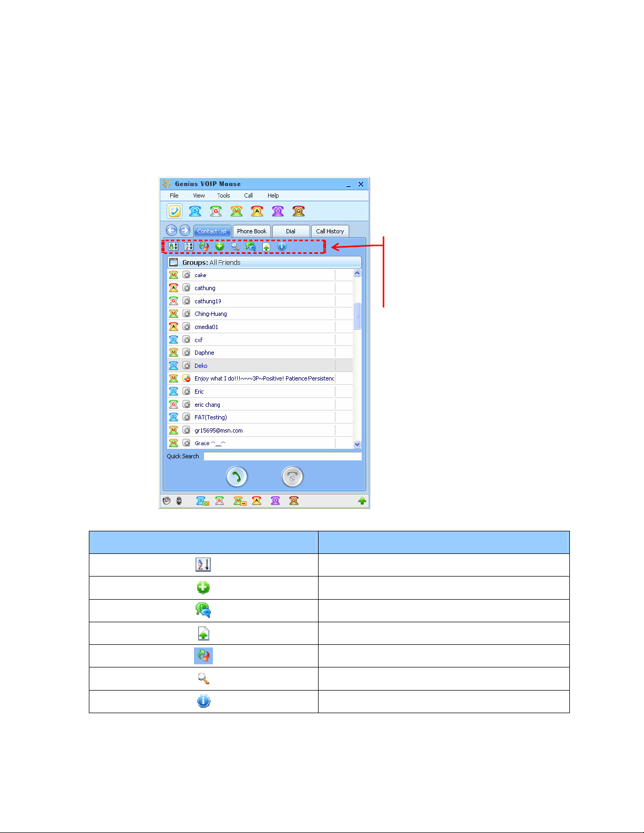Go back with the left arrow button

click(171, 230)
